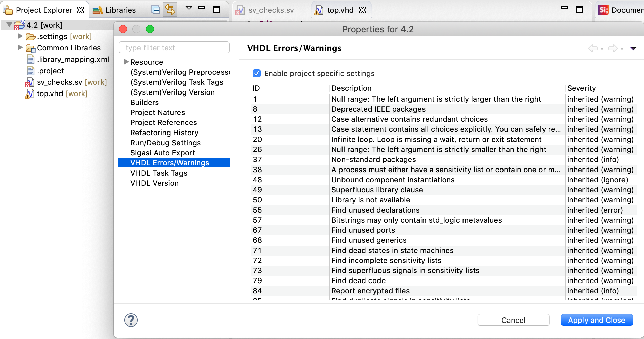This screenshot has width=644, height=339.
Task: Select sv_checks.sv in Project Explorer
Action: click(x=72, y=82)
